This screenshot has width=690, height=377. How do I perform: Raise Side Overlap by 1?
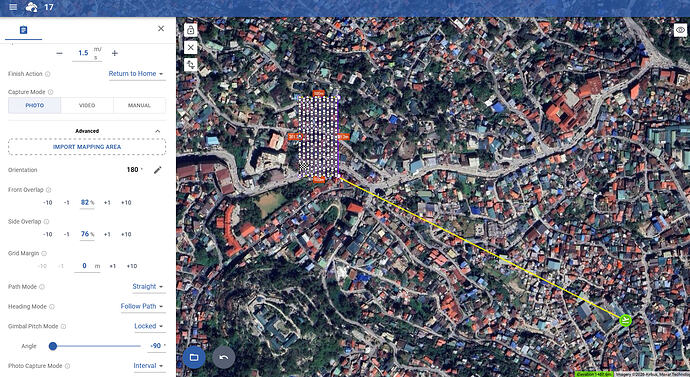(107, 234)
